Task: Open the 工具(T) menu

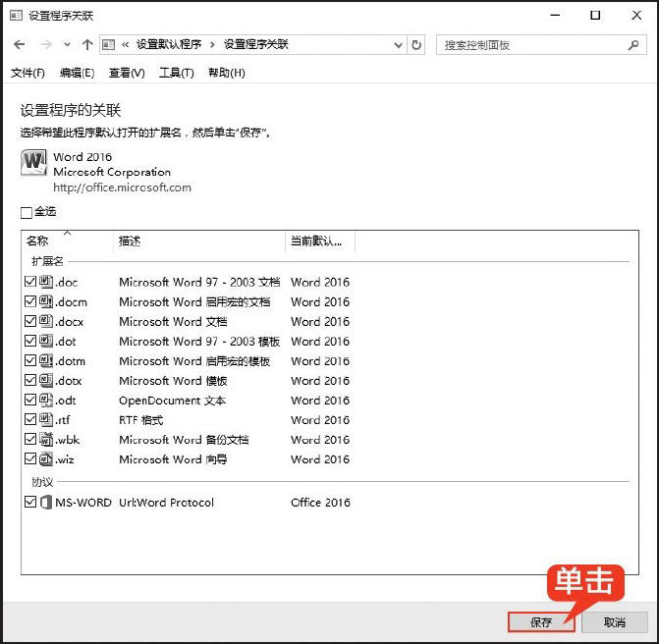Action: pyautogui.click(x=176, y=73)
